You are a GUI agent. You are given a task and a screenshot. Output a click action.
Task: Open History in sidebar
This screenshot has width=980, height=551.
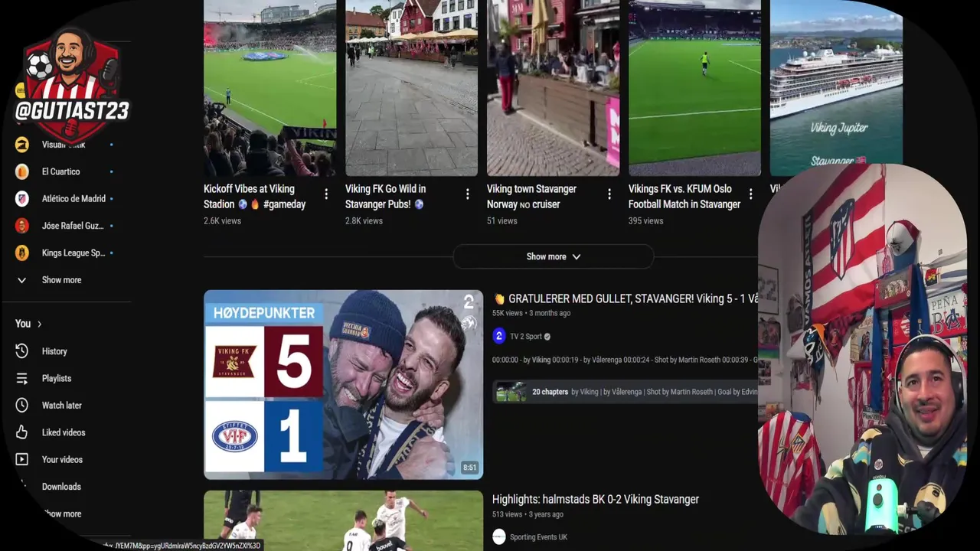(x=54, y=351)
